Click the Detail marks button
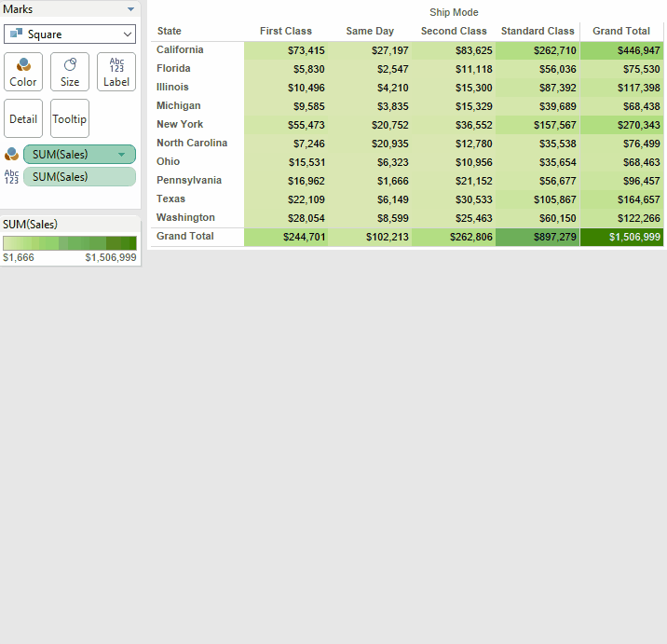 [x=23, y=118]
